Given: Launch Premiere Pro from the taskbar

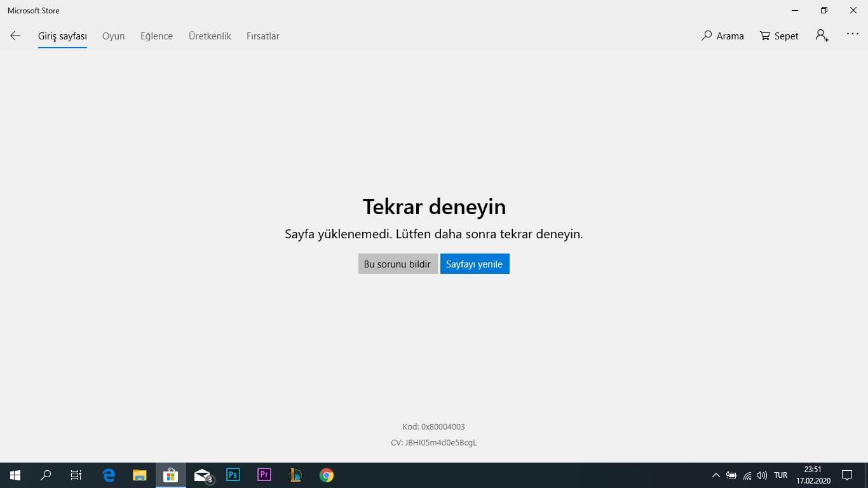Looking at the screenshot, I should 264,475.
